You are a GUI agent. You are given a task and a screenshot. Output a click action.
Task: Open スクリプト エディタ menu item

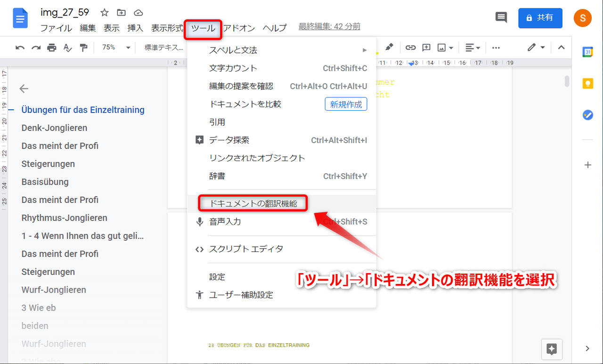(282, 249)
